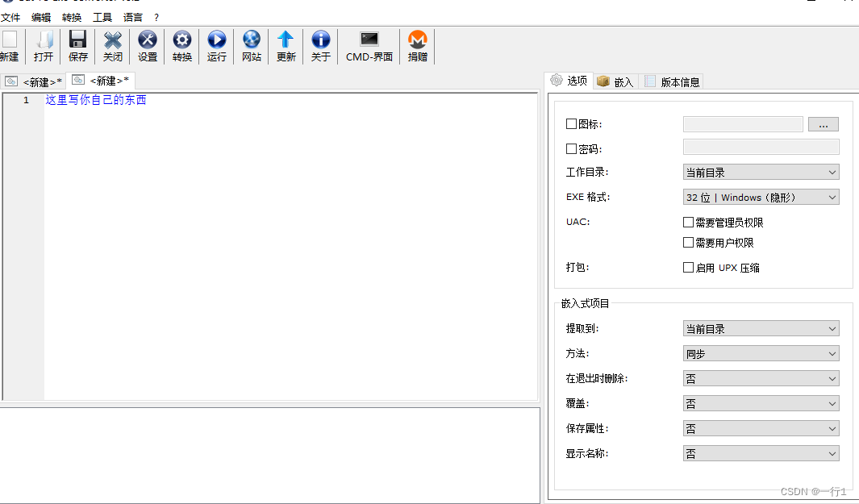This screenshot has width=859, height=504.
Task: Enable the 图标 checkbox
Action: [571, 124]
